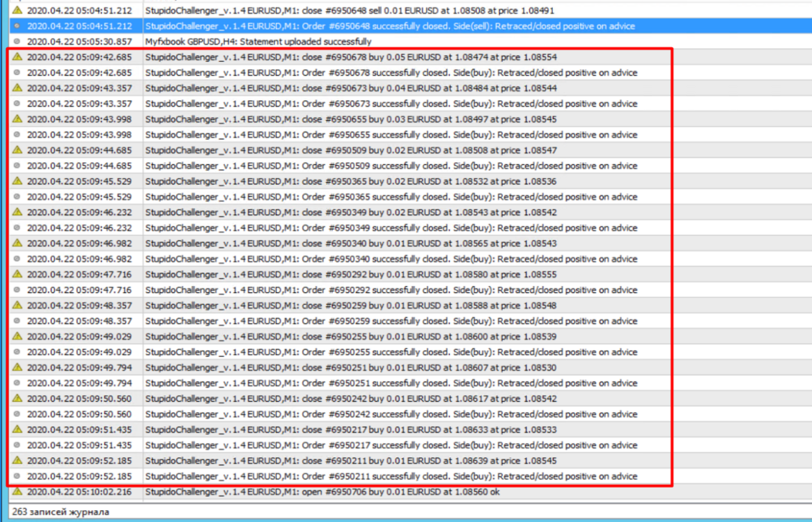Screen dimensions: 812x522
Task: Click warning icon of close #6950349 entry
Action: [x=17, y=212]
